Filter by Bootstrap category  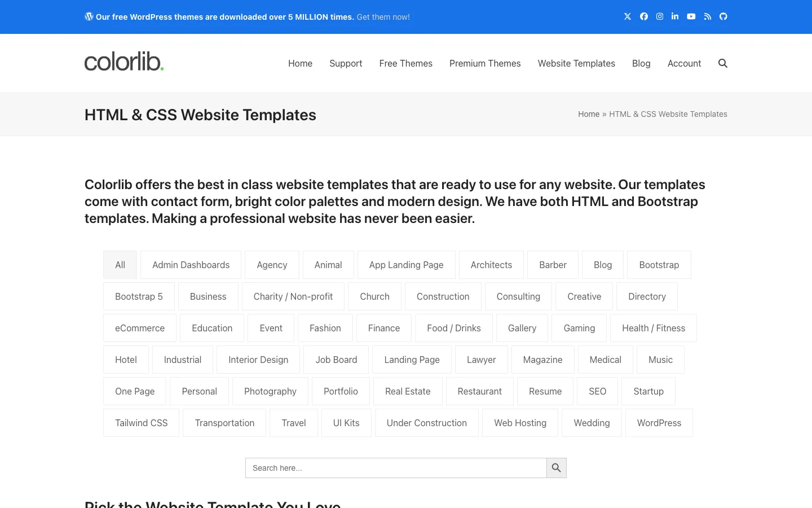pyautogui.click(x=659, y=265)
